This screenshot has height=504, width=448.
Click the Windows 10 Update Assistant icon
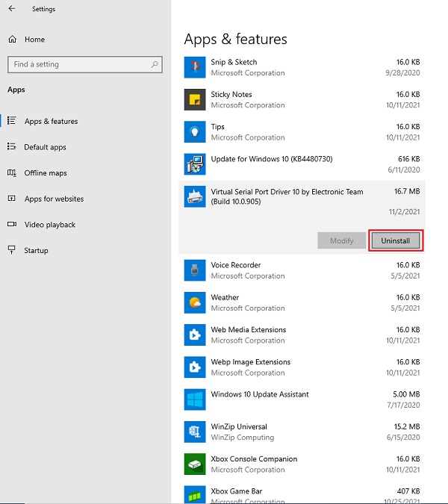(x=195, y=399)
